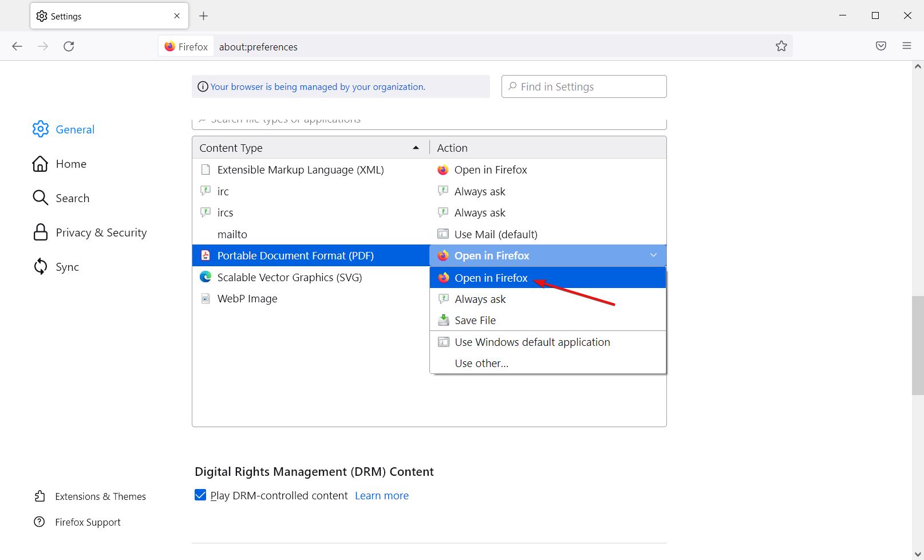Toggle Play DRM-controlled content checkbox

click(200, 495)
